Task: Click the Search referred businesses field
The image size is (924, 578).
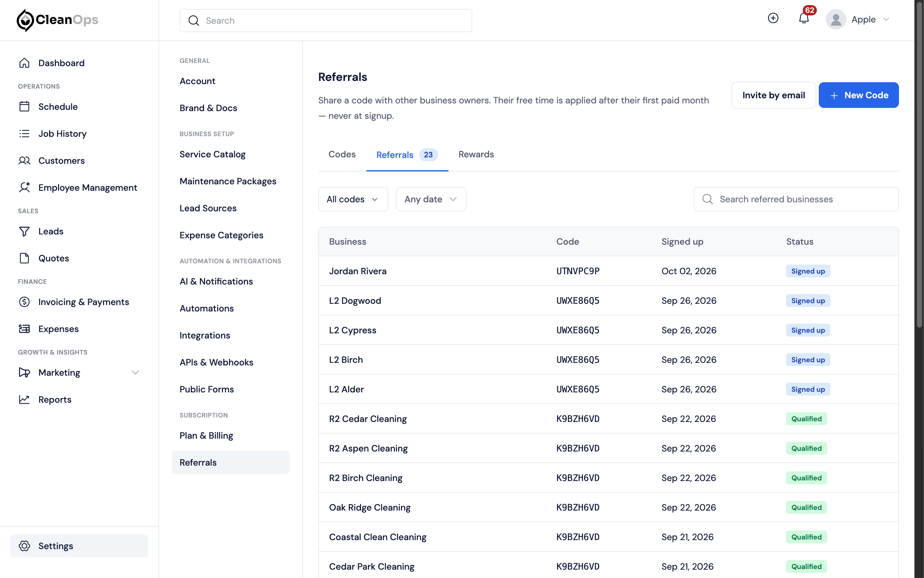Action: click(x=796, y=199)
